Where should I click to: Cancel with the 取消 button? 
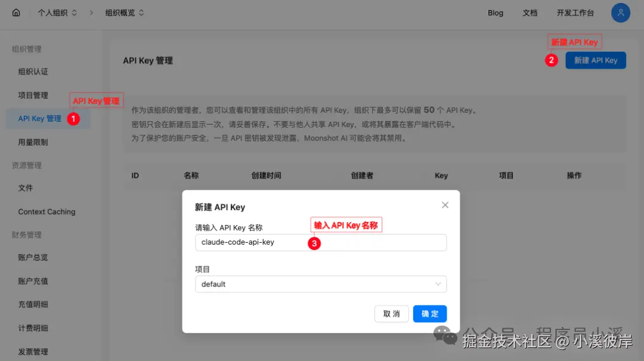pos(391,314)
